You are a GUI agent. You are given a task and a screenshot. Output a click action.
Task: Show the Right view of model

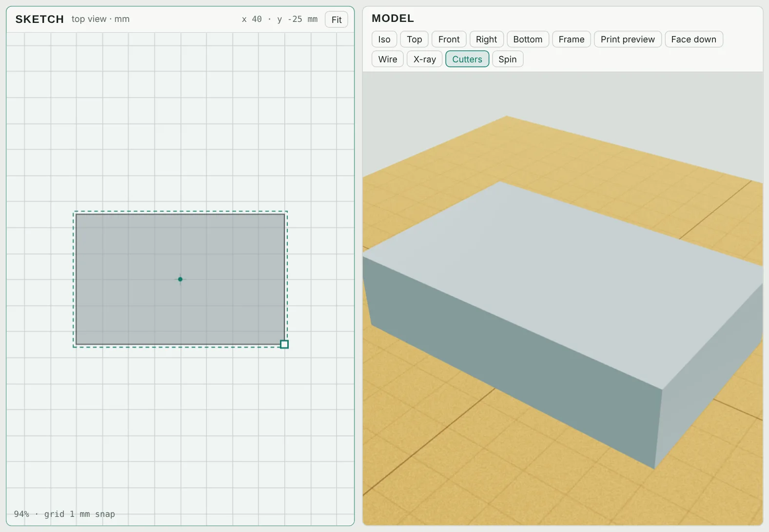(x=487, y=39)
